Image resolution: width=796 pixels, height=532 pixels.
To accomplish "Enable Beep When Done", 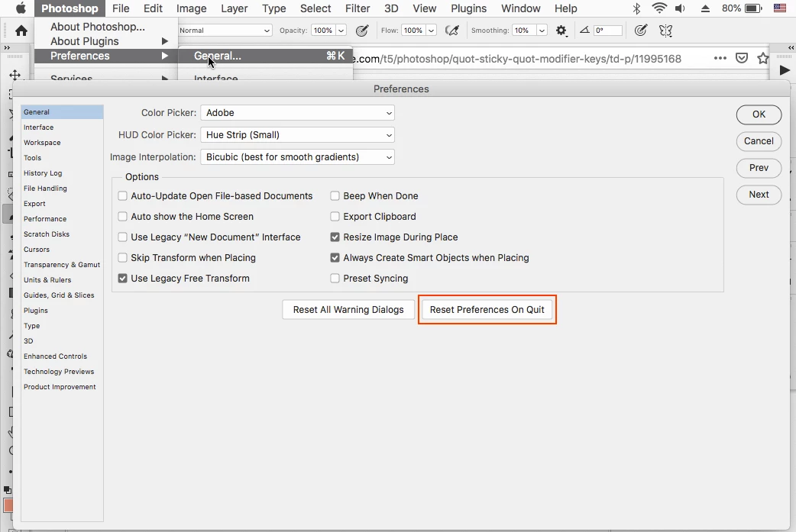I will pos(335,195).
